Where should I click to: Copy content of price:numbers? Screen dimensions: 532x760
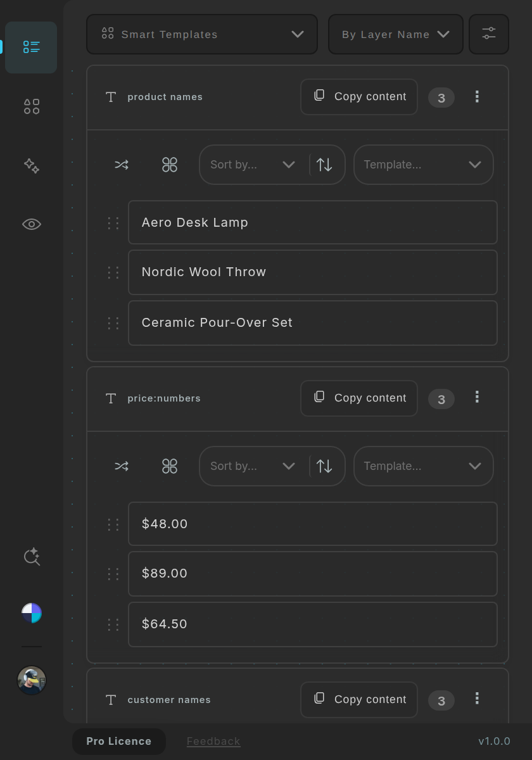tap(359, 398)
